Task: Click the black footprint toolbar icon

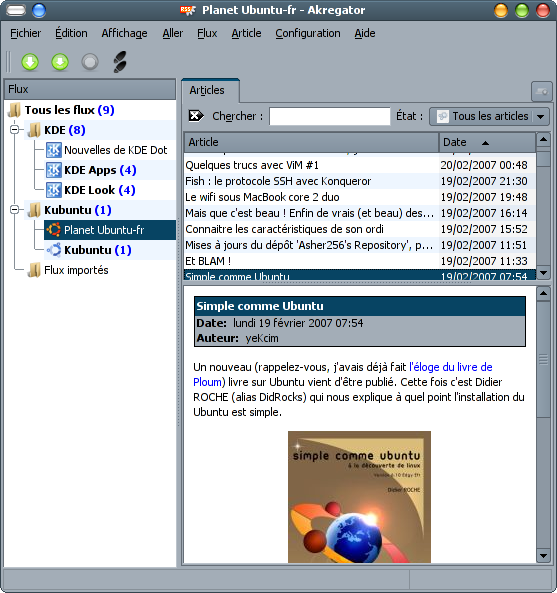Action: tap(120, 62)
